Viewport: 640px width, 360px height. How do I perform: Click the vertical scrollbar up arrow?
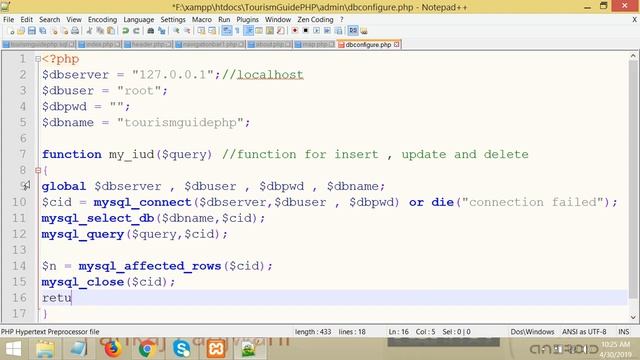point(633,56)
